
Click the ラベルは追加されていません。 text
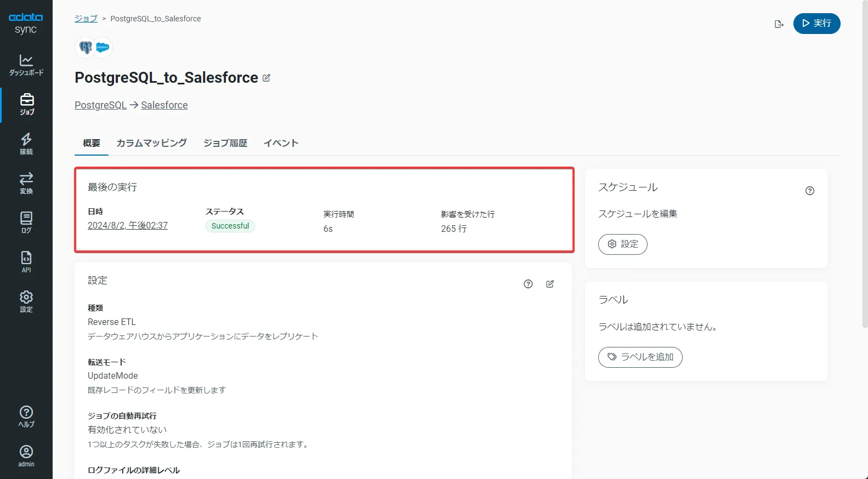click(x=658, y=327)
